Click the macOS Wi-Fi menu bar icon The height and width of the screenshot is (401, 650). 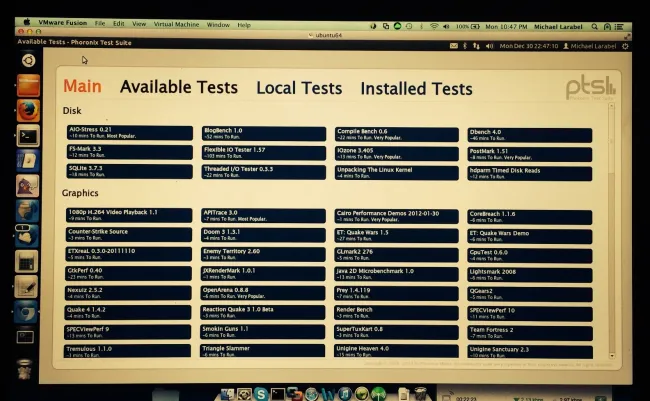[x=434, y=26]
